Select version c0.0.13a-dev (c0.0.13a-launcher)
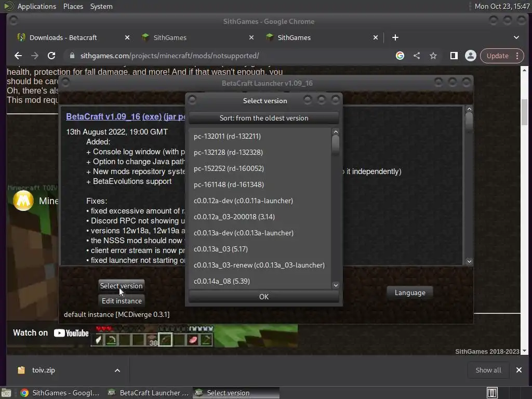Viewport: 532px width, 399px height. 260,233
